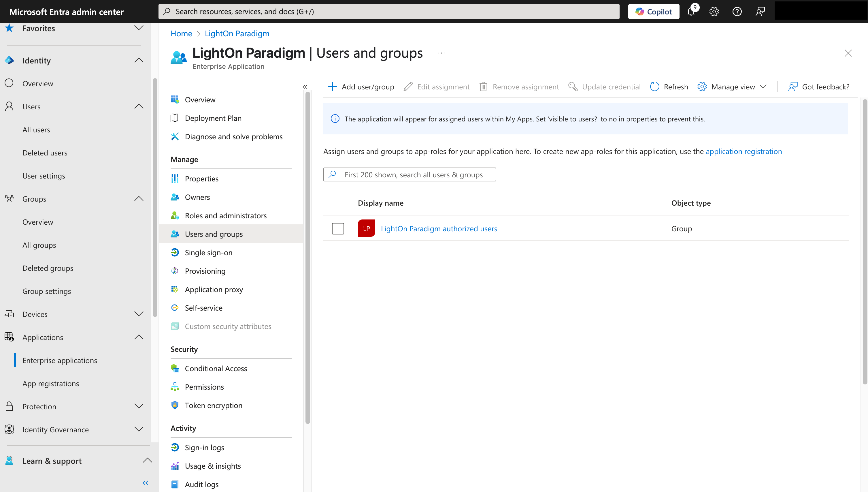The height and width of the screenshot is (492, 868).
Task: Open Conditional Access under Security
Action: click(x=216, y=368)
